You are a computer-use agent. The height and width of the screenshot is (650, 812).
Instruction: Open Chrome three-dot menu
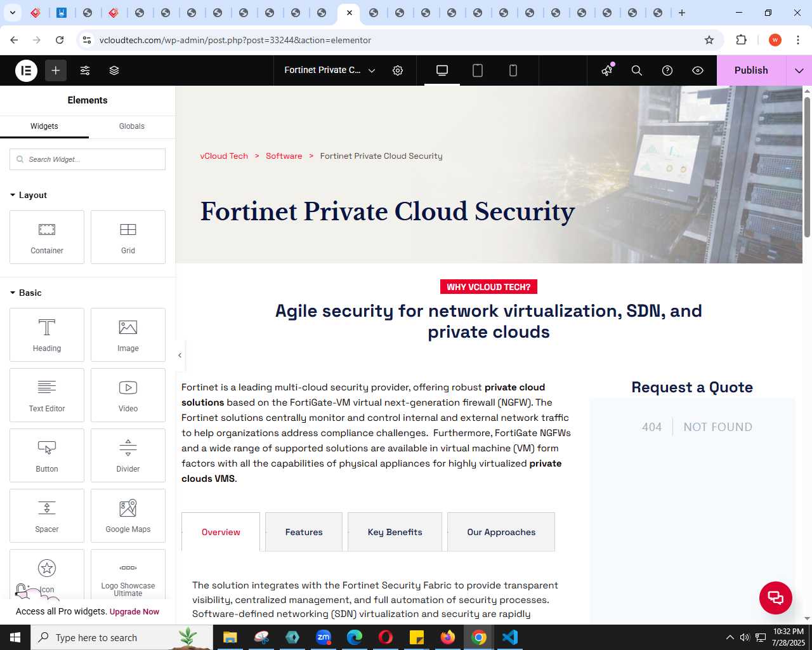pos(798,40)
